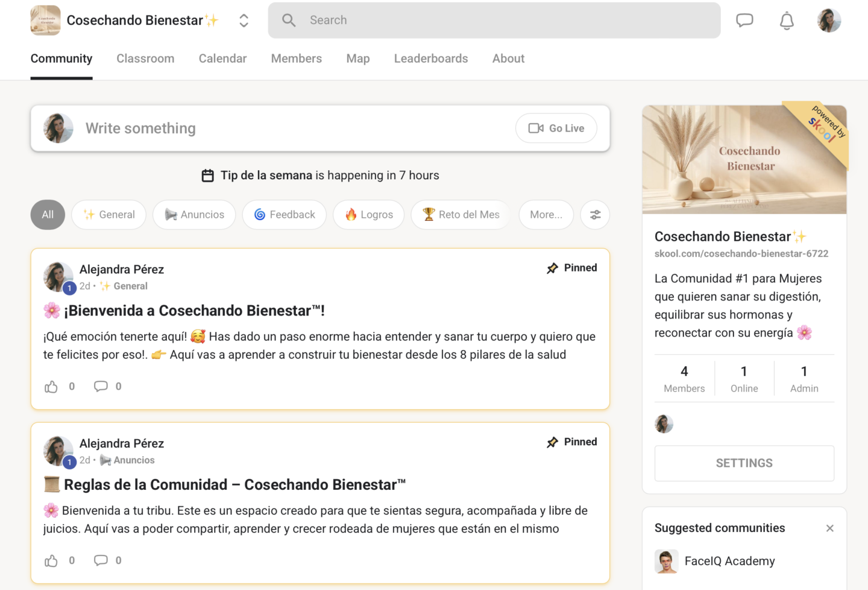Image resolution: width=868 pixels, height=590 pixels.
Task: Like the Bienvenida post
Action: point(51,387)
